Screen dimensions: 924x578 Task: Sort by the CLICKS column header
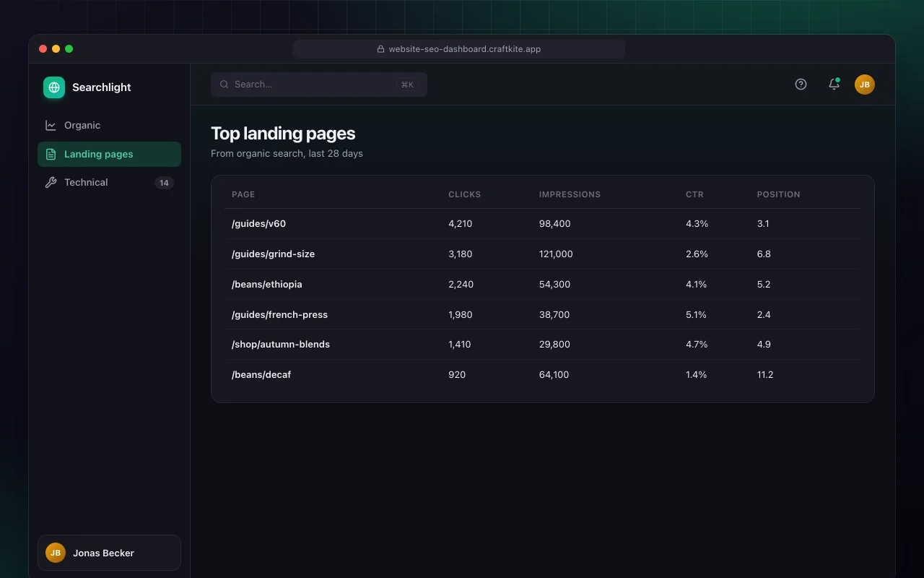click(x=464, y=194)
